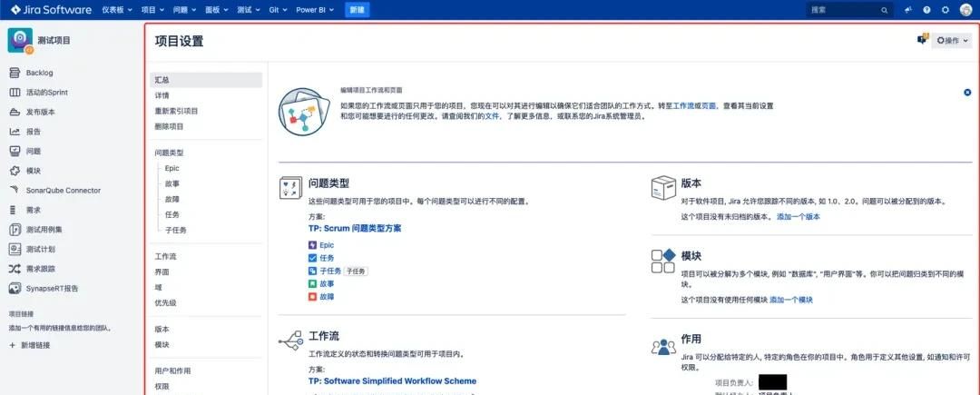Click 工作流 link in the banner text
This screenshot has height=395, width=980.
683,106
